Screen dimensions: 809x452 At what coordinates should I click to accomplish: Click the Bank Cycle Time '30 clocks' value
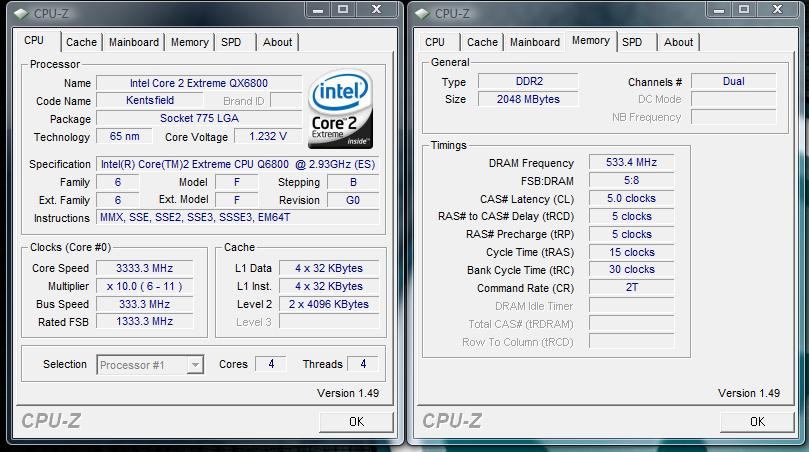[x=632, y=270]
